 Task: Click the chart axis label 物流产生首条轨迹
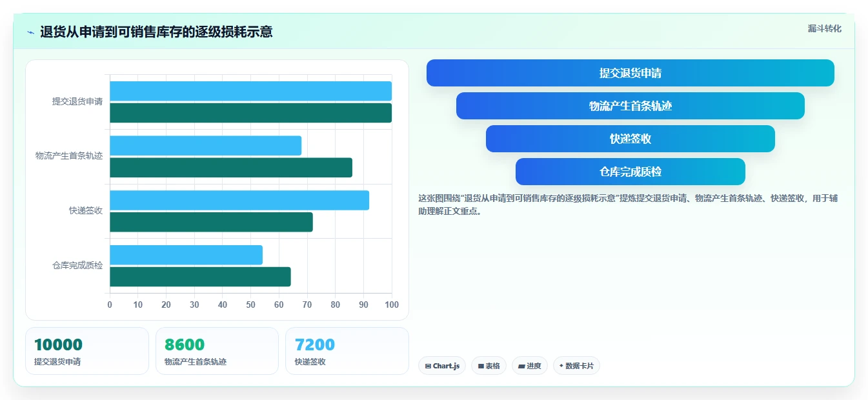69,156
